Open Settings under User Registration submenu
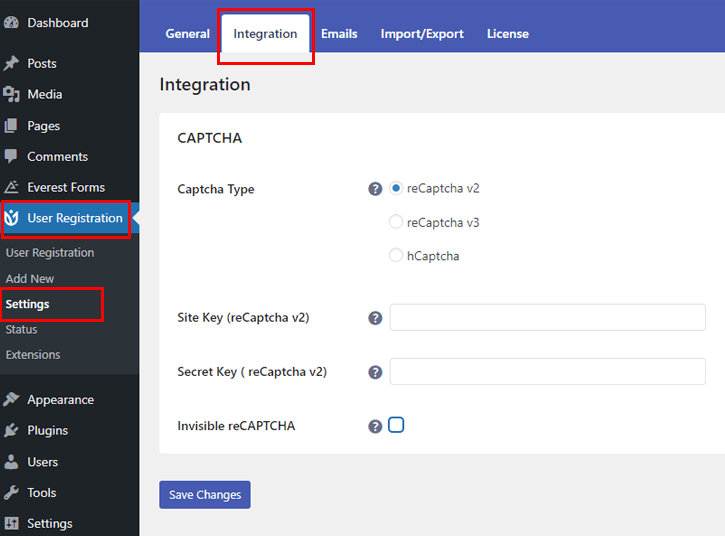 [27, 304]
